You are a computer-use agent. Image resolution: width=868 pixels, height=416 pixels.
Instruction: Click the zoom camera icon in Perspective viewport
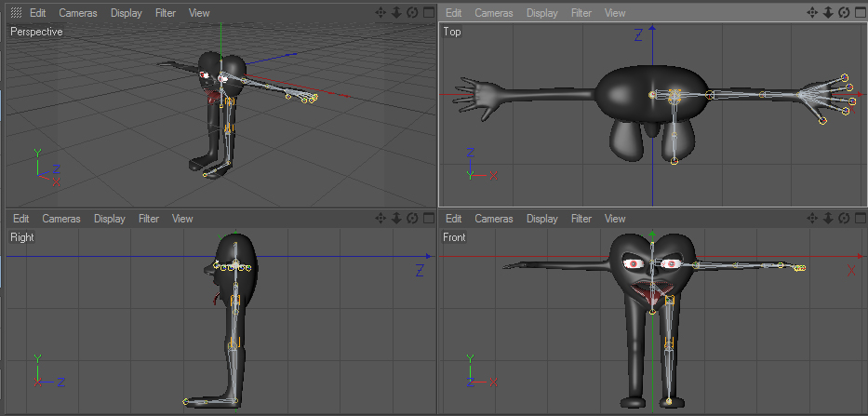(x=396, y=13)
